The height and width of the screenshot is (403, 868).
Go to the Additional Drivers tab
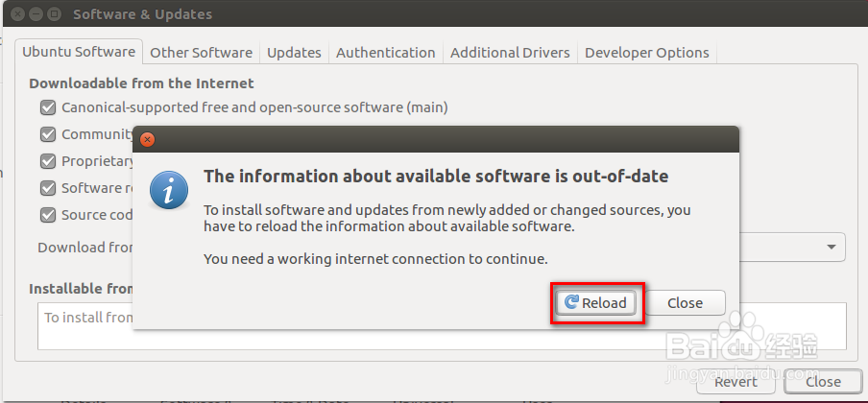510,53
